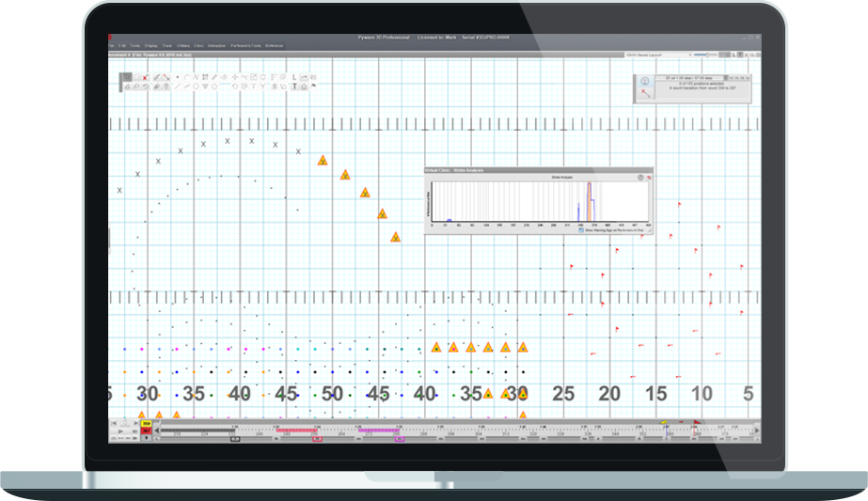
Task: Click the clock icon in the info panel
Action: coord(644,81)
